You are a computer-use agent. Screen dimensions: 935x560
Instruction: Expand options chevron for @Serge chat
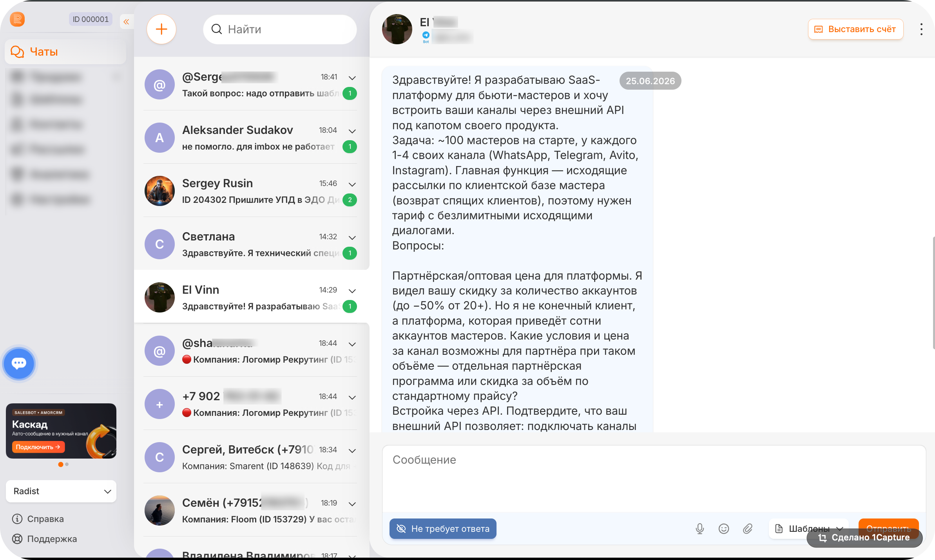click(x=352, y=78)
